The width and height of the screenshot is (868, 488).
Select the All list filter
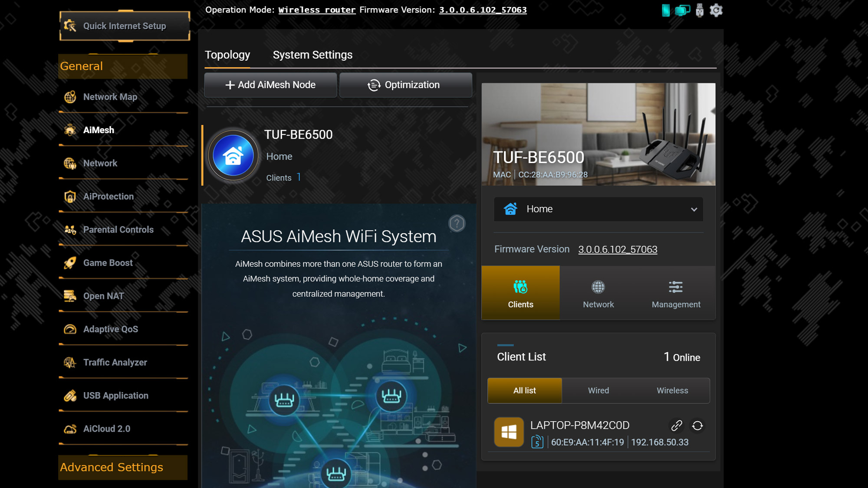524,390
